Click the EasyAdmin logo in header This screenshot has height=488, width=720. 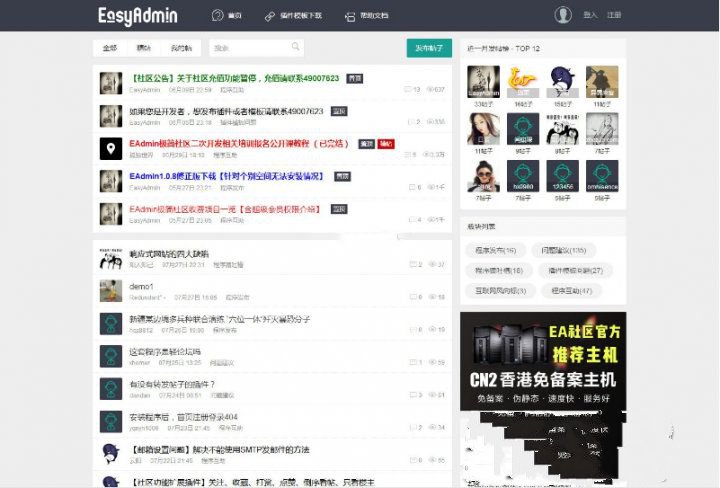pyautogui.click(x=139, y=15)
